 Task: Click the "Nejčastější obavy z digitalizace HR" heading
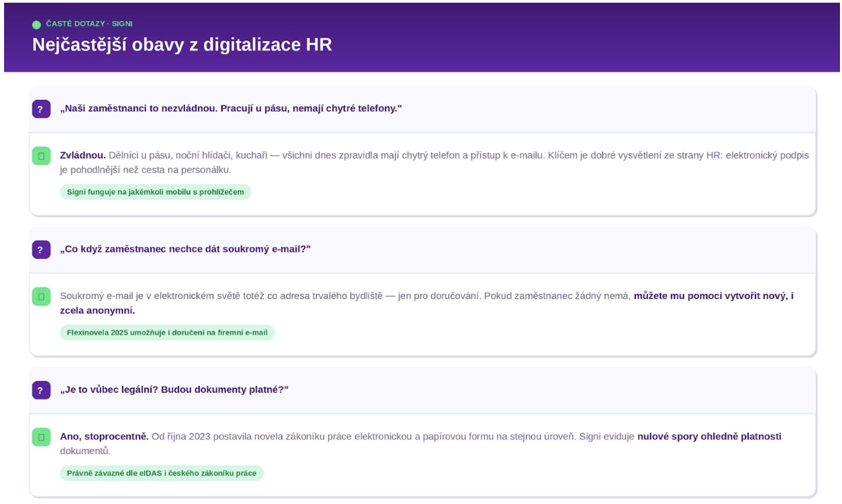click(x=182, y=45)
